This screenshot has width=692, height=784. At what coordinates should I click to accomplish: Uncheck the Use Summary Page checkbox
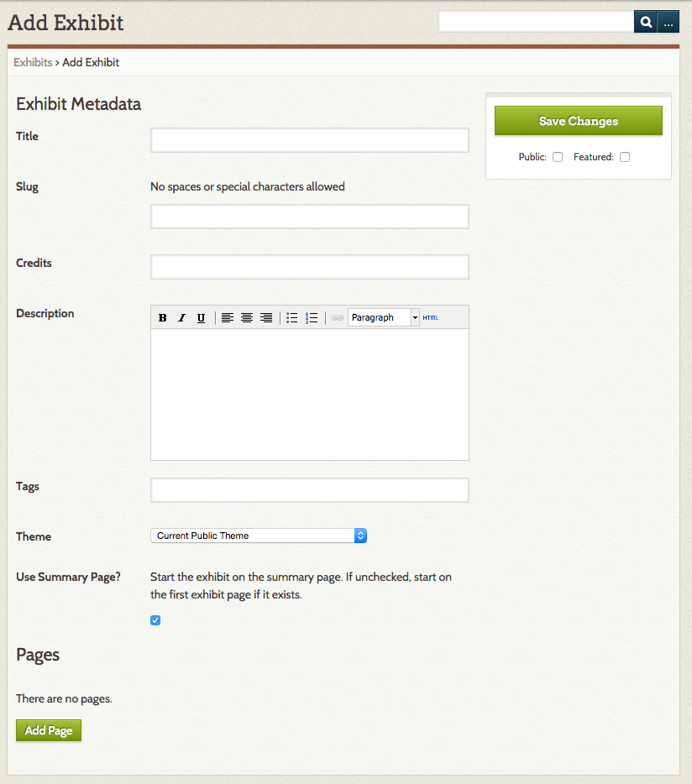pos(155,620)
